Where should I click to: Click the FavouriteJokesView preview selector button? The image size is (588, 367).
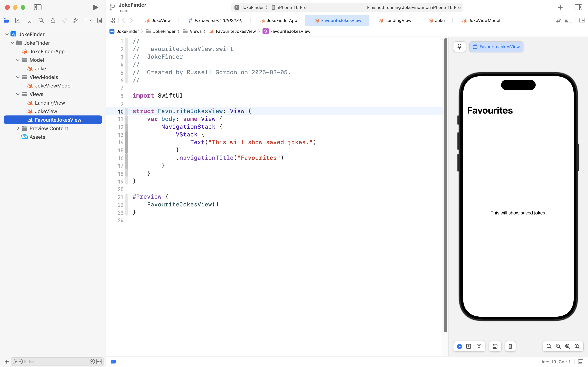(x=496, y=47)
